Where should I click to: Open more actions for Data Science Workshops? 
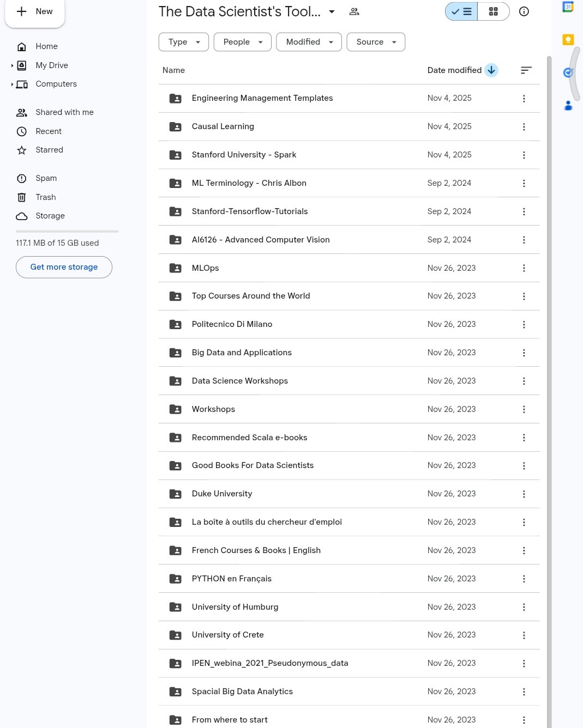524,381
